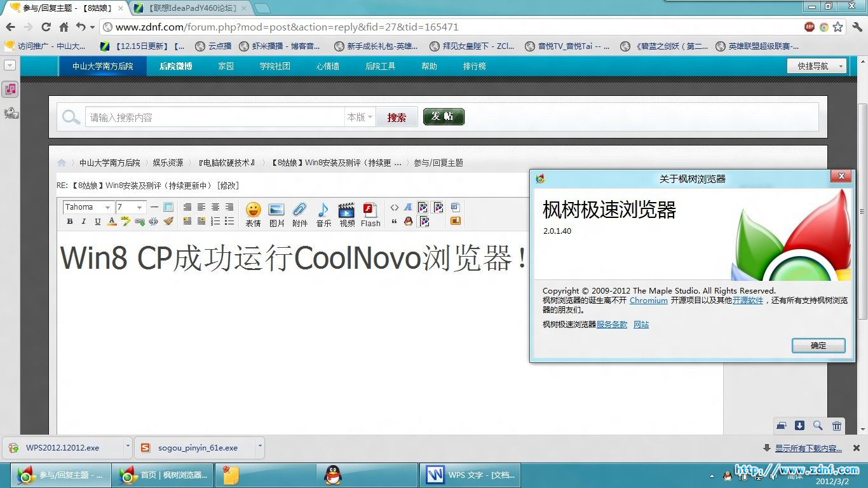868x488 pixels.
Task: Click the Word paste icon in editor toolbar
Action: (x=455, y=207)
